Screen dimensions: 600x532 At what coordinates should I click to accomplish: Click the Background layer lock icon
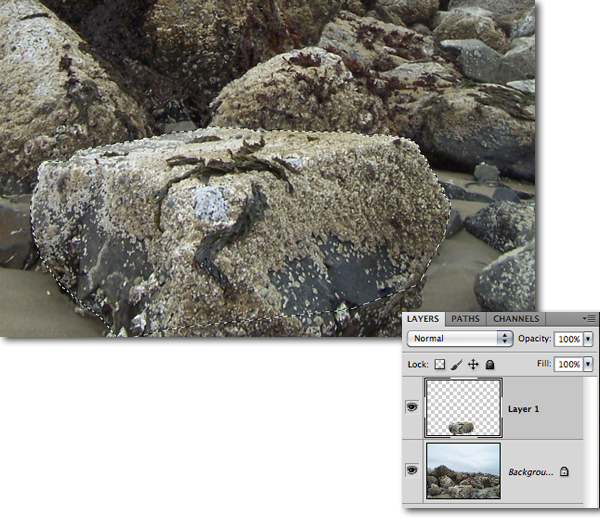(x=564, y=472)
